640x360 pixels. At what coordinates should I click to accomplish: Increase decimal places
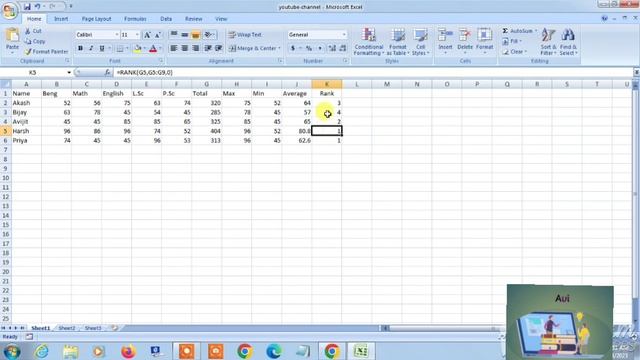click(x=332, y=48)
